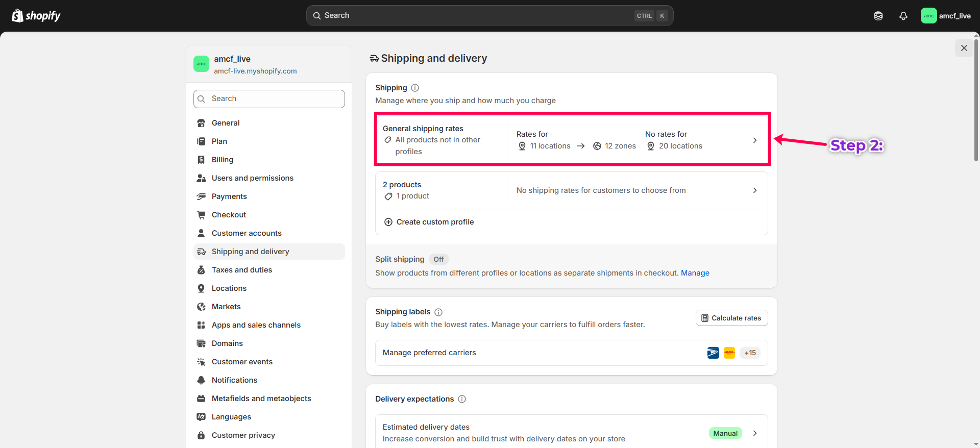The image size is (980, 448).
Task: Open Taxes and duties settings
Action: 241,270
